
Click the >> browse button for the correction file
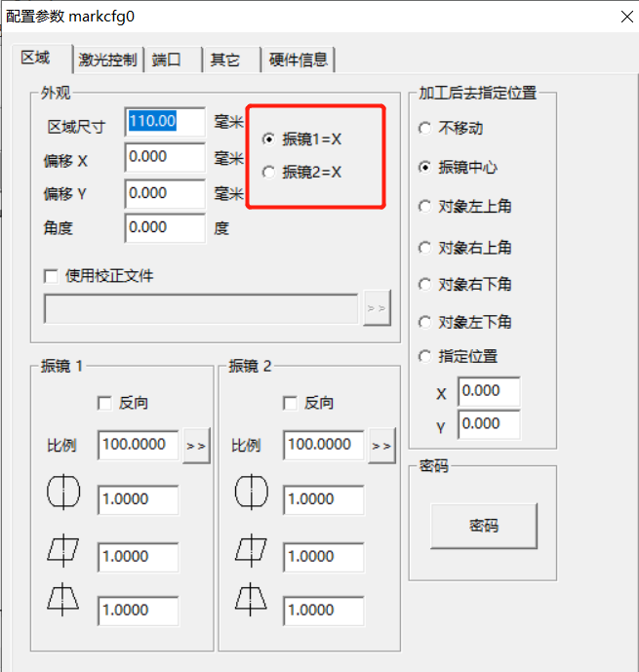[x=377, y=308]
